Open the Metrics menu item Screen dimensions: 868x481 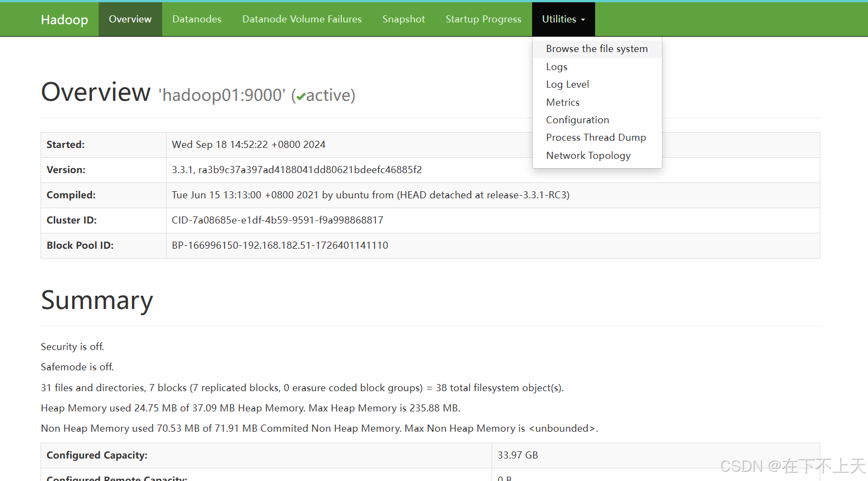click(563, 102)
